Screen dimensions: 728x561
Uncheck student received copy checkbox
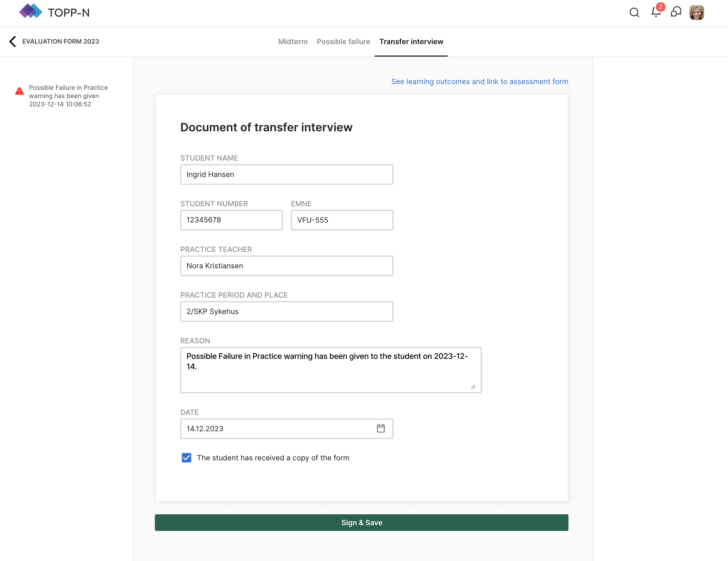[x=186, y=458]
